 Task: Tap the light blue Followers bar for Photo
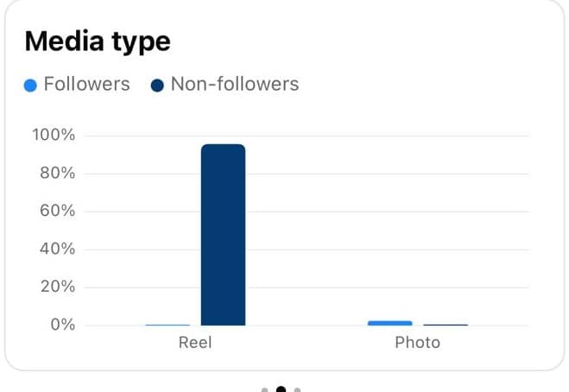[x=389, y=323]
